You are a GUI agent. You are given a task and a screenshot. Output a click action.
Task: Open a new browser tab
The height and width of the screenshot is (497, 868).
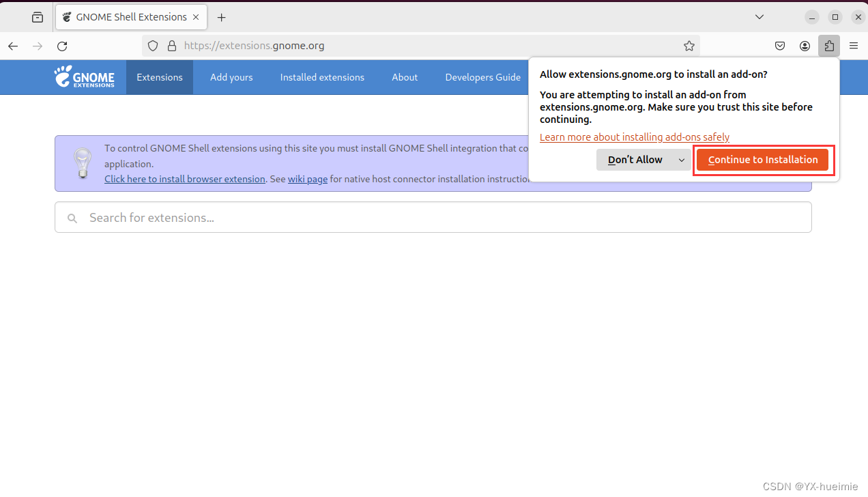point(221,17)
